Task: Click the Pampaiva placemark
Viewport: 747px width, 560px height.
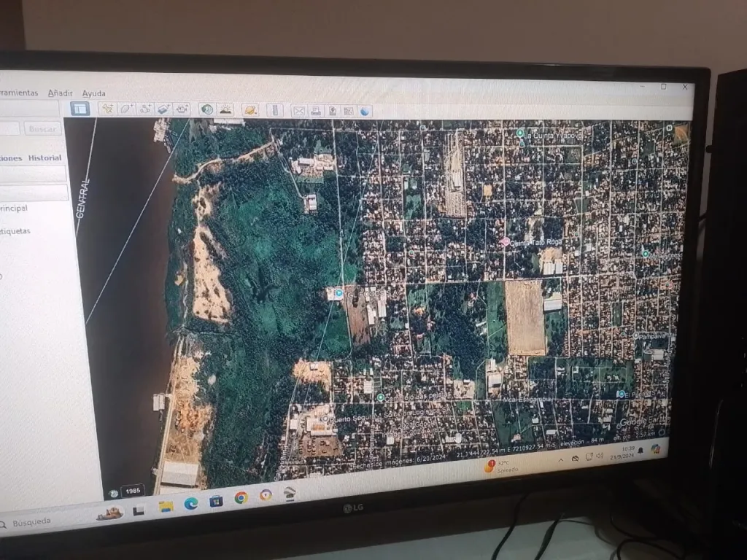Action: pyautogui.click(x=635, y=335)
